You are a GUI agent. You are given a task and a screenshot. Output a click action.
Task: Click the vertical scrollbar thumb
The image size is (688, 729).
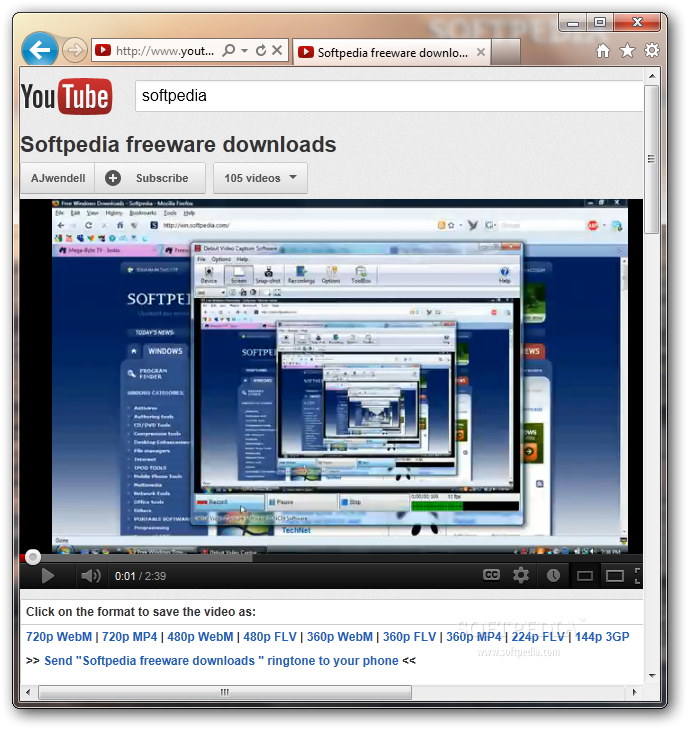point(652,159)
